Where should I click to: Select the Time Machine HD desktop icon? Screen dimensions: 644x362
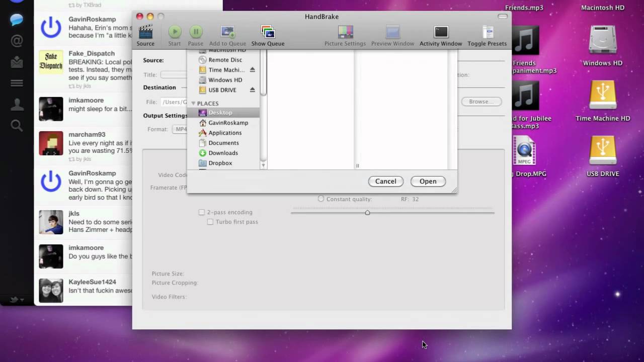603,95
